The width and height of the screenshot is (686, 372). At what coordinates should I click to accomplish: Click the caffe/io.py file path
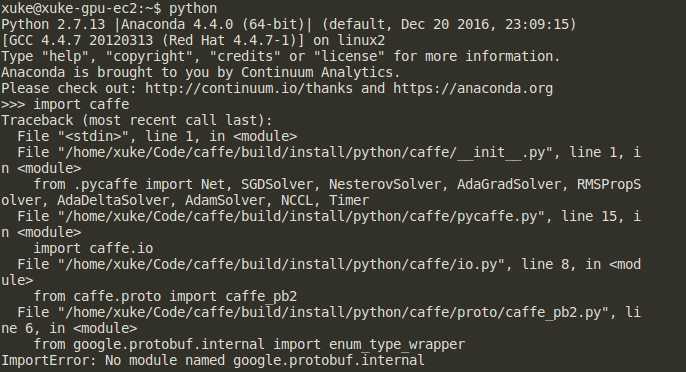[281, 264]
